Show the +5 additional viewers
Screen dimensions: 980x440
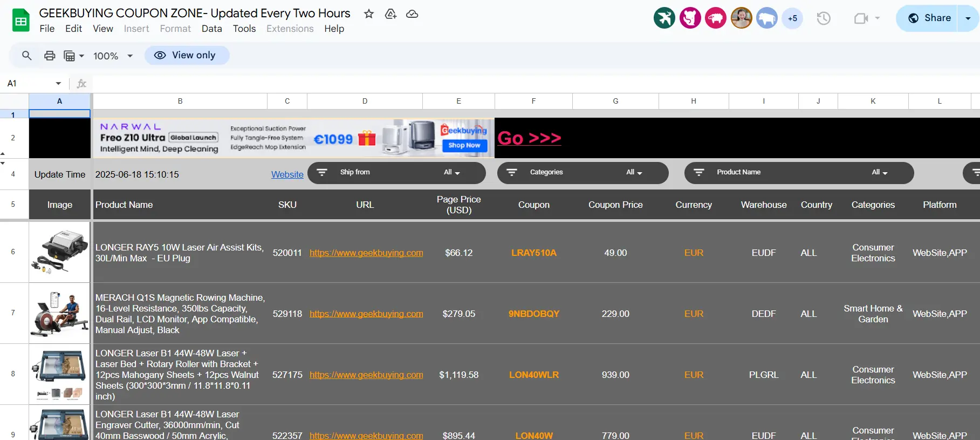coord(792,18)
